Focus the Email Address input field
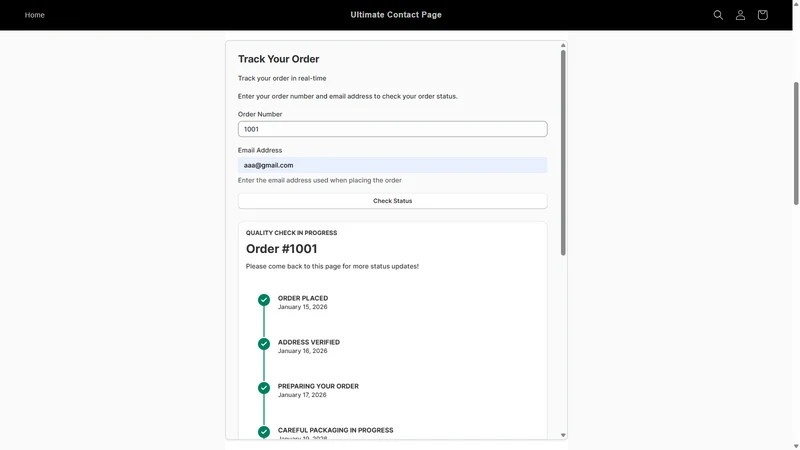This screenshot has width=800, height=450. 392,165
